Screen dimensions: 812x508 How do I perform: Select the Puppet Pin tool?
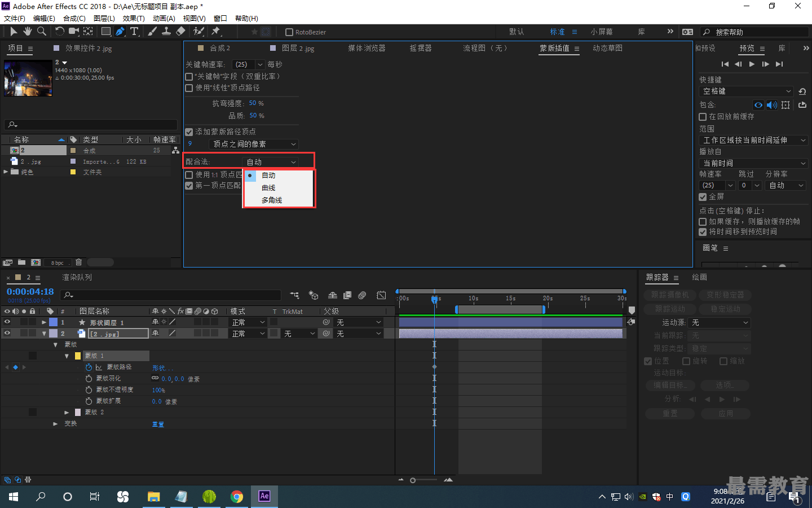coord(215,32)
